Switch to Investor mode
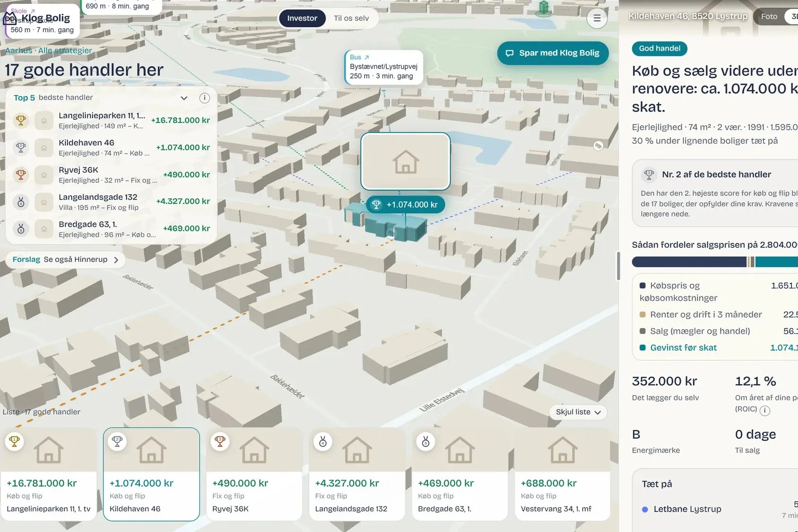 point(302,18)
